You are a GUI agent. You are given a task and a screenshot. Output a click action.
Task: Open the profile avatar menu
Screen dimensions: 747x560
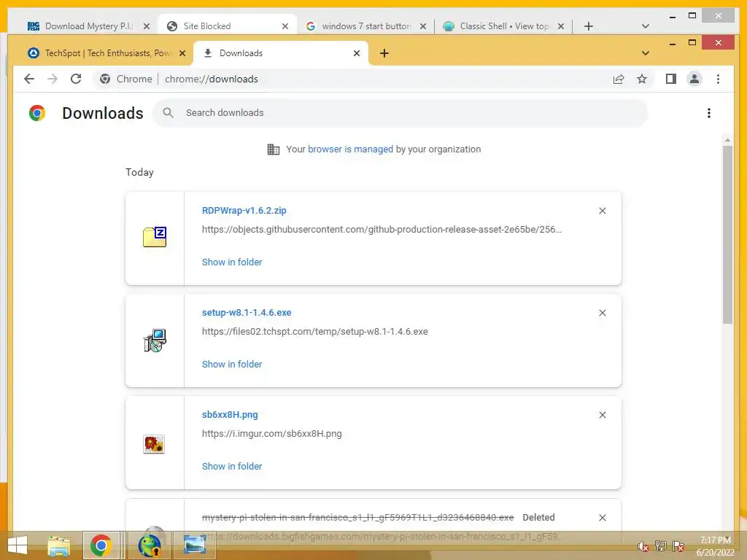[x=694, y=79]
